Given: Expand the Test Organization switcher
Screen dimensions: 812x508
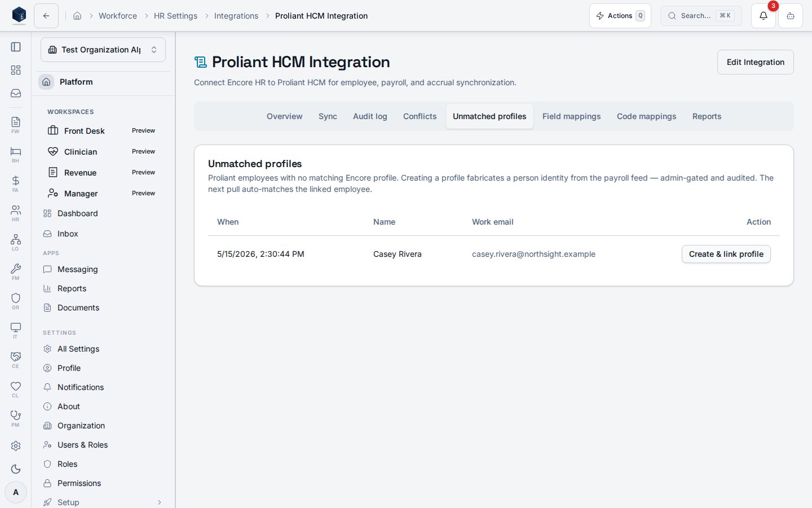Looking at the screenshot, I should coord(103,50).
